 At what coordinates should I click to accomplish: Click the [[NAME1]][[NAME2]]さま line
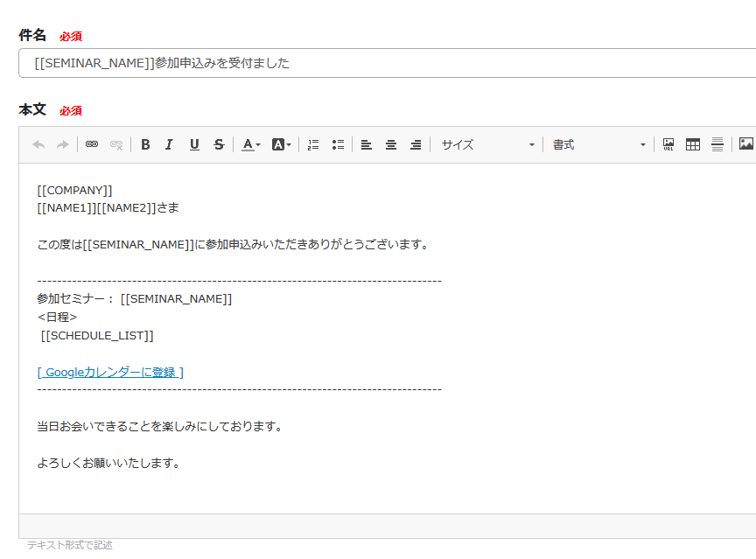pos(108,208)
